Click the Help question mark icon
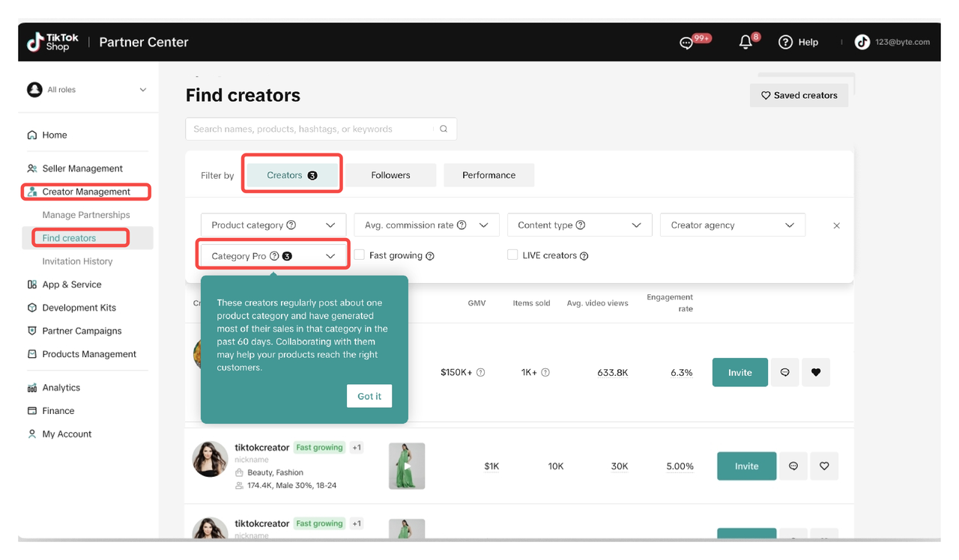 point(785,42)
